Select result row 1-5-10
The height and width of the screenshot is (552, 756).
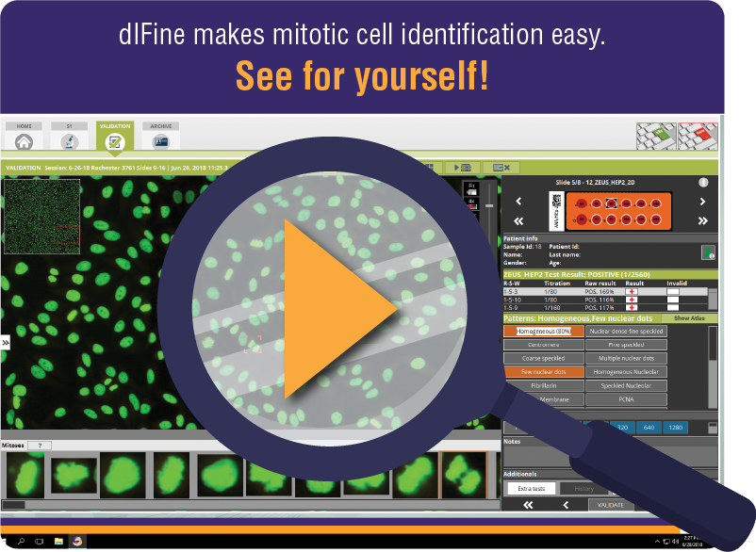[x=605, y=300]
